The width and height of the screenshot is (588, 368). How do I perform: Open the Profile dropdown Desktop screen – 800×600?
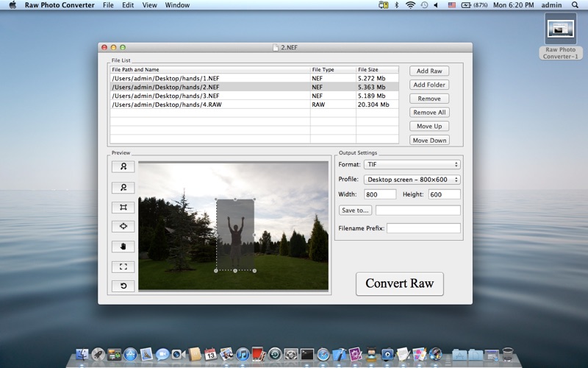[x=412, y=180]
